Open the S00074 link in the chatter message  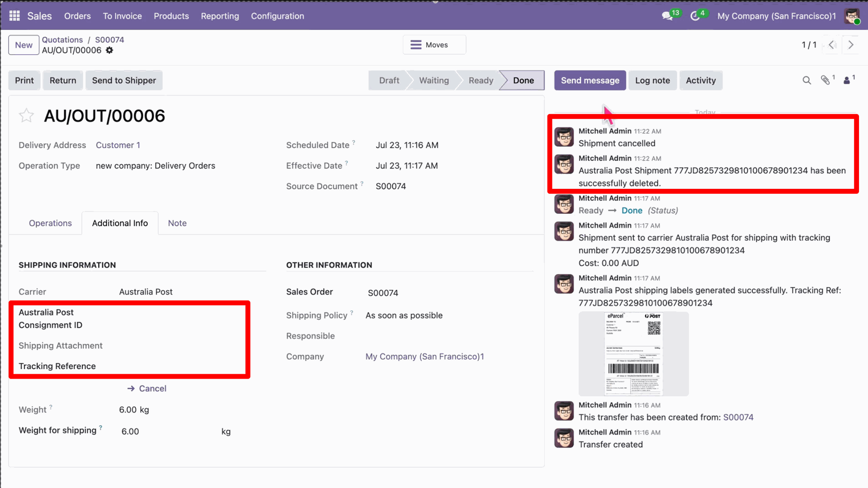pos(738,418)
